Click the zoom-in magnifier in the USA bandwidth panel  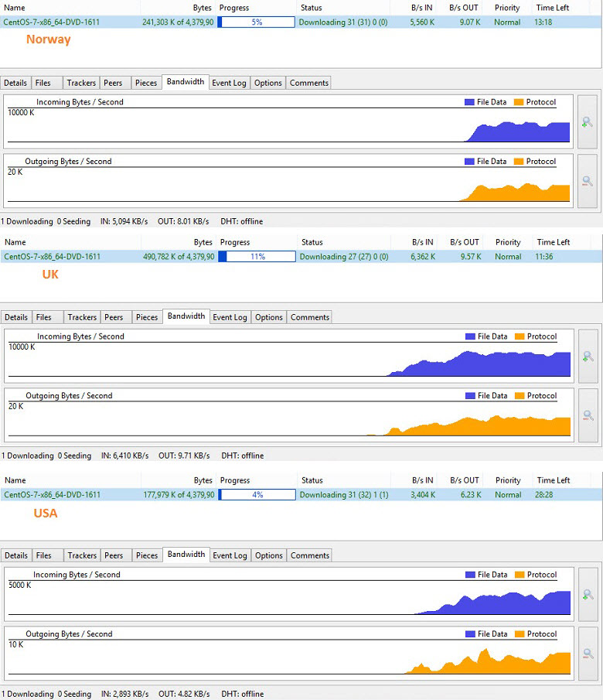(x=588, y=595)
